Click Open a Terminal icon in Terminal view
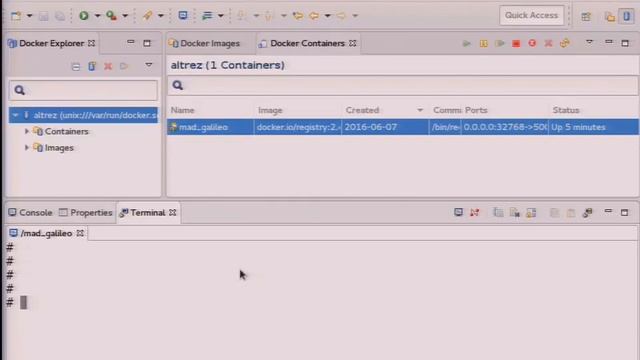Image resolution: width=640 pixels, height=360 pixels. [x=458, y=212]
